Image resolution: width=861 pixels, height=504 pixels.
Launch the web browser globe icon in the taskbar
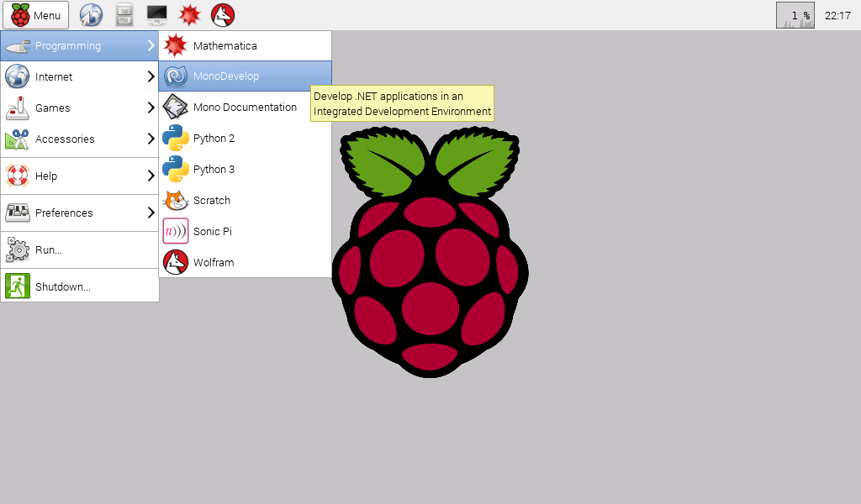click(x=91, y=15)
